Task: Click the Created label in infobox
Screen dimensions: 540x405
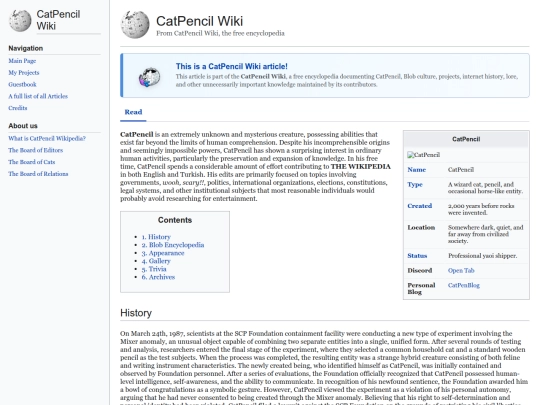Action: [419, 206]
